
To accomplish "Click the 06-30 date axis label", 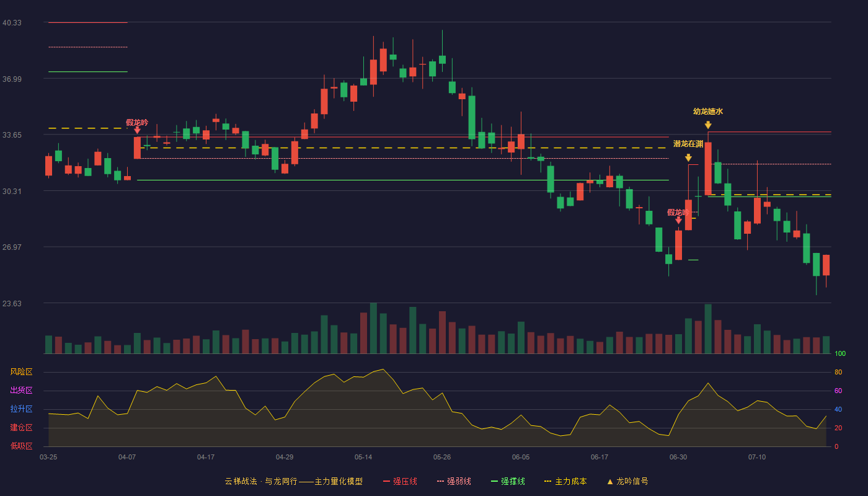I will tap(678, 457).
